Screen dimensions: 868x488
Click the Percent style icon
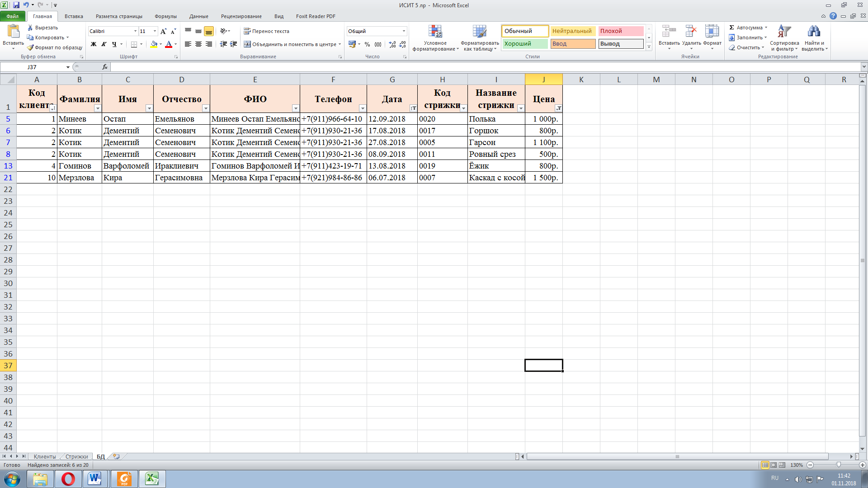point(367,44)
